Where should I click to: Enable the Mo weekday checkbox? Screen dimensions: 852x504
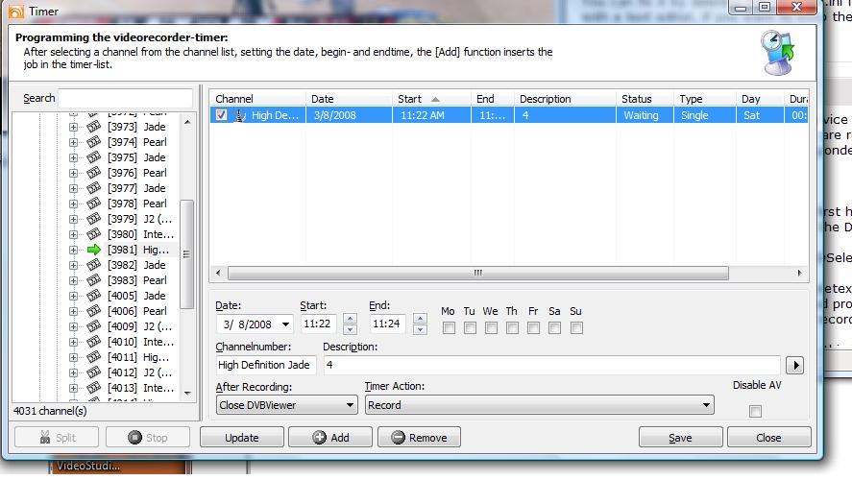(449, 328)
